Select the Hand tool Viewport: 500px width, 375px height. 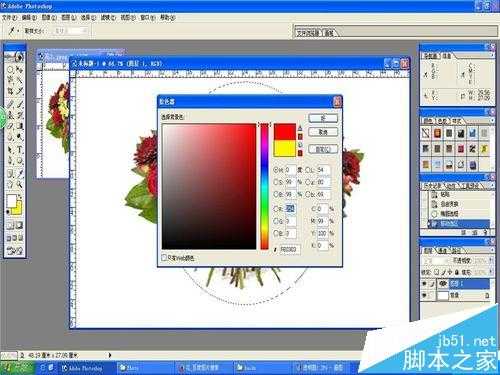coord(10,184)
